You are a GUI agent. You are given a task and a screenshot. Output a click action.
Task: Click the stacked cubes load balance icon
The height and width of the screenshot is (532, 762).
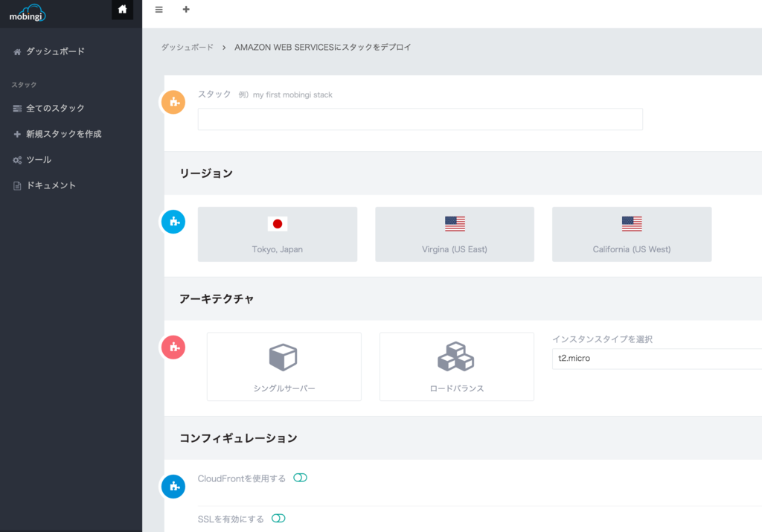(456, 356)
